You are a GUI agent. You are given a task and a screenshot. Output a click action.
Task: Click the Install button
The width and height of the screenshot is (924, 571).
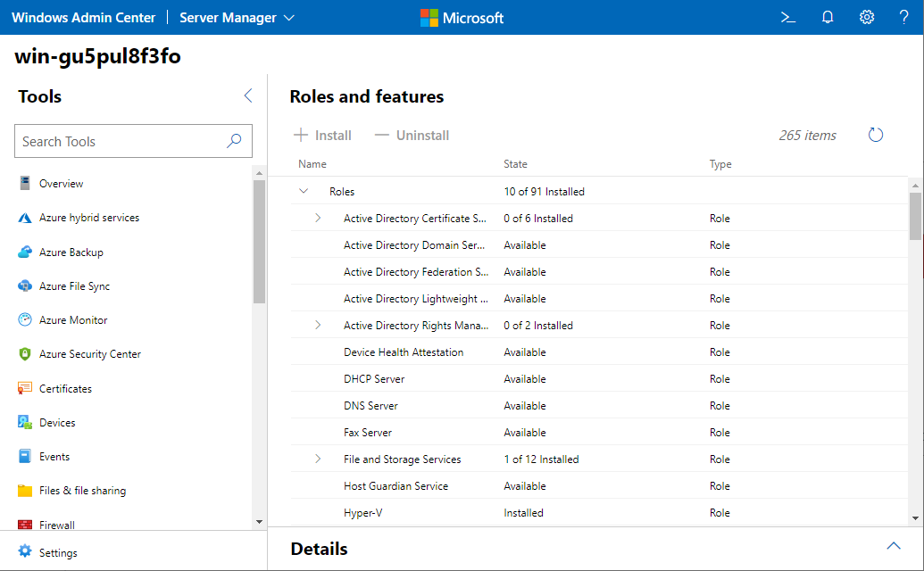323,136
